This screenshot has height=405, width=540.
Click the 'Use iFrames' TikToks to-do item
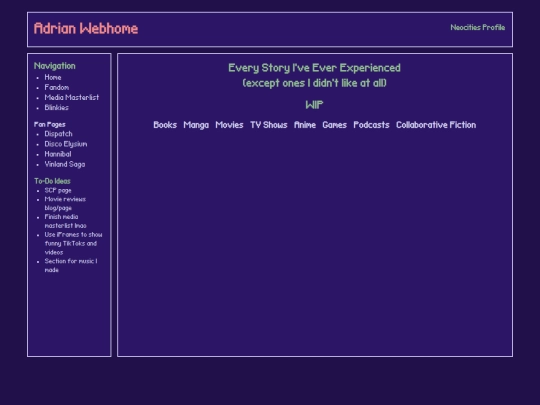click(x=73, y=243)
